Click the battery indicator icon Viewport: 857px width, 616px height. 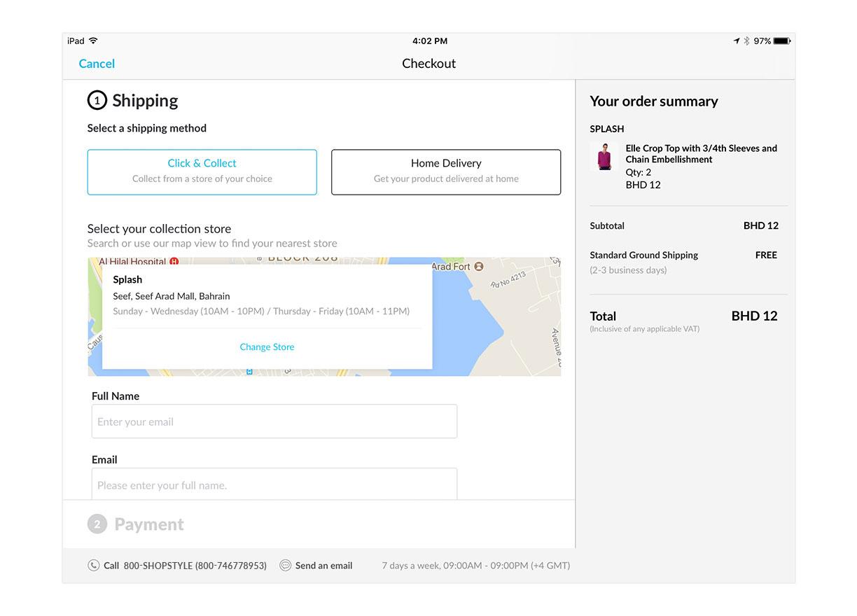(x=782, y=41)
